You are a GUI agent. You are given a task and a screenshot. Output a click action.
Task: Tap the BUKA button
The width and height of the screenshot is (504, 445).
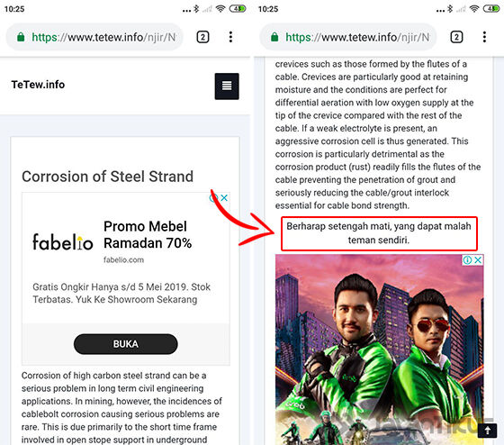(125, 344)
